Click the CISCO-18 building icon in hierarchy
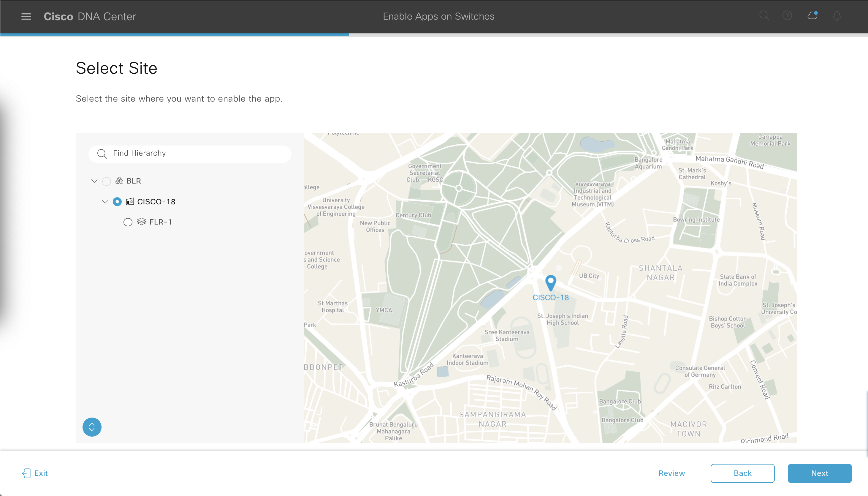 (130, 201)
